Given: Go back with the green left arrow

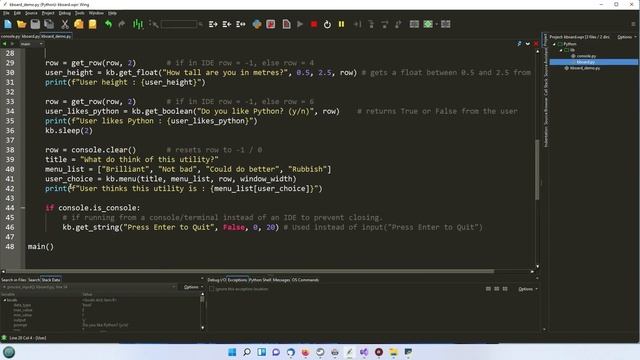Looking at the screenshot, I should point(4,44).
